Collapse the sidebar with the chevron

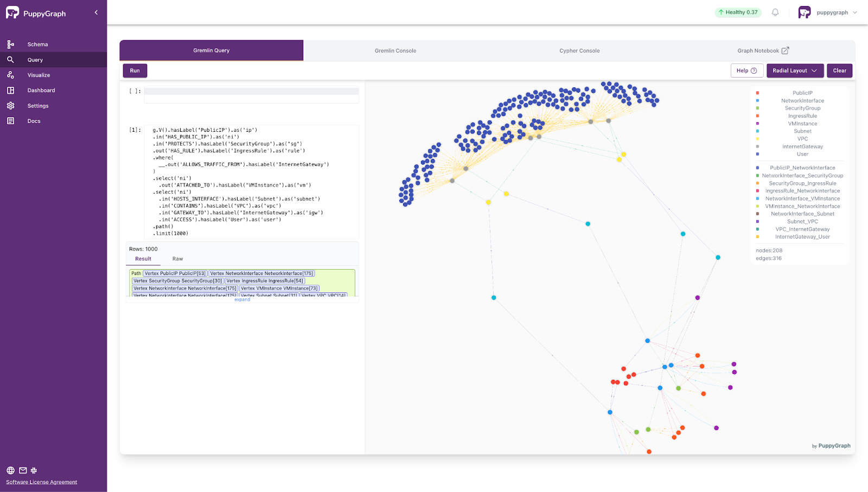96,12
